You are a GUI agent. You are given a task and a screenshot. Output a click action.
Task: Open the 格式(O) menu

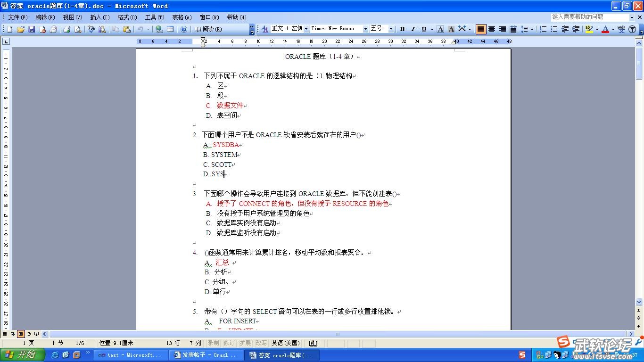(127, 17)
